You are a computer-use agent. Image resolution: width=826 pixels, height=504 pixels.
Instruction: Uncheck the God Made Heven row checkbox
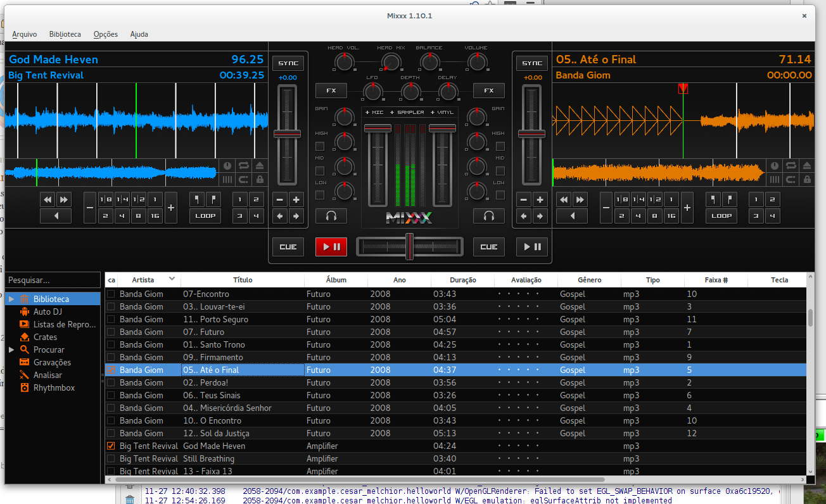click(x=110, y=446)
